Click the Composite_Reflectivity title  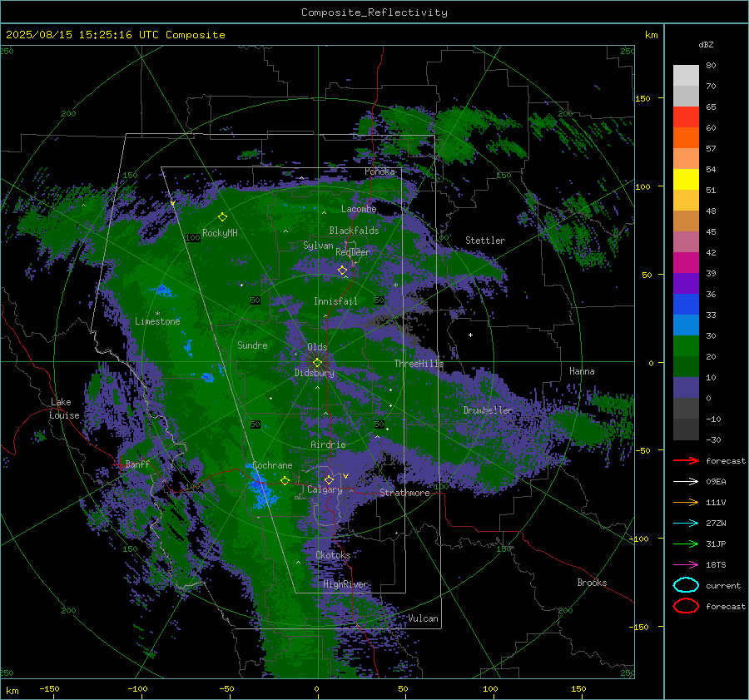coord(374,12)
